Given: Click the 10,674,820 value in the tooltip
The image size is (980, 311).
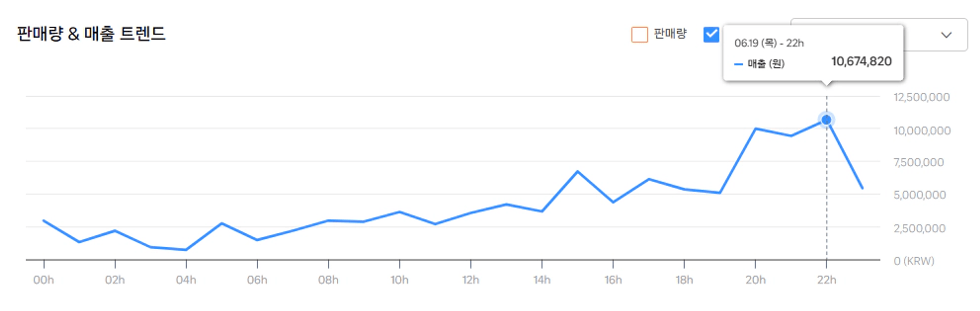Looking at the screenshot, I should (861, 61).
